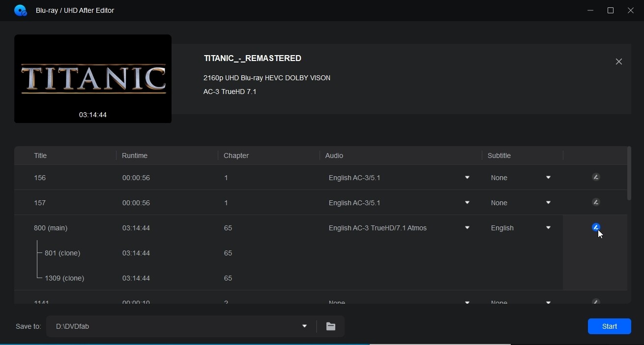Click the Start button
Screen dimensions: 644x345
[610, 326]
